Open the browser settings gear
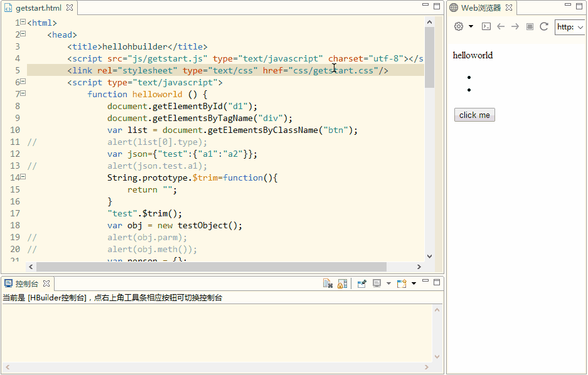Image resolution: width=588 pixels, height=375 pixels. coord(459,26)
